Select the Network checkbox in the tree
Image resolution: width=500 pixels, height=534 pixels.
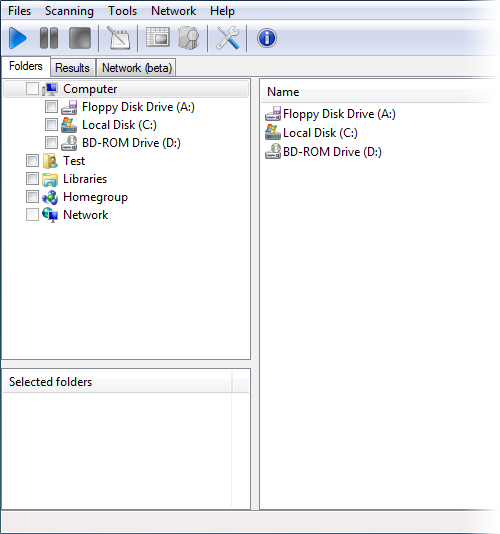click(32, 215)
